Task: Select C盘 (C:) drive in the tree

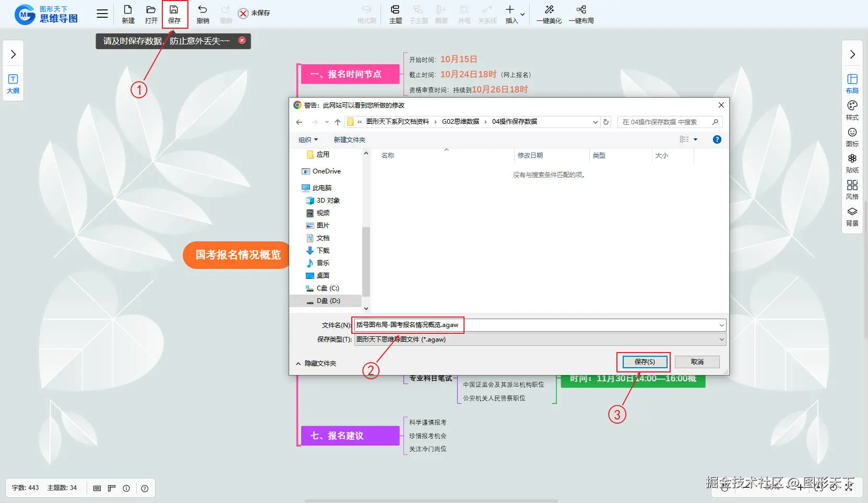Action: pyautogui.click(x=322, y=288)
